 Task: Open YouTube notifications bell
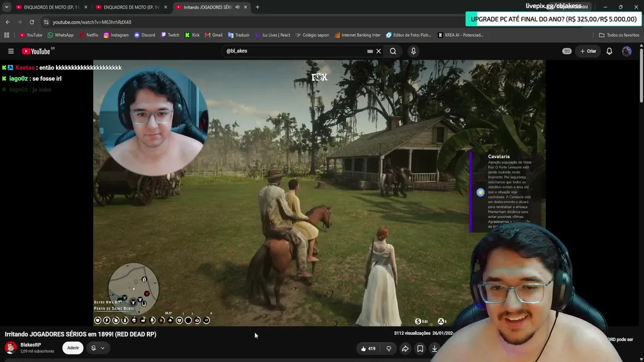pos(609,51)
